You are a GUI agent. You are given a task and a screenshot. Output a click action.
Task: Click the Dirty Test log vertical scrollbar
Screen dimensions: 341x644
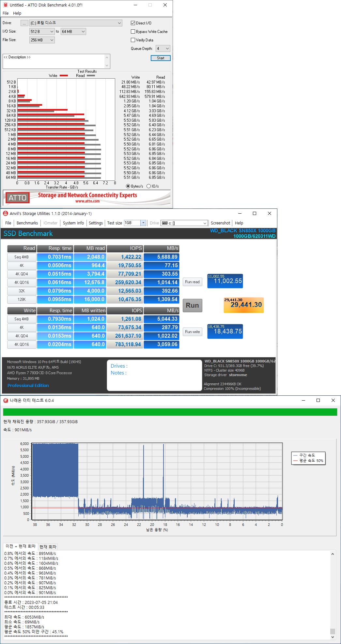[333, 595]
